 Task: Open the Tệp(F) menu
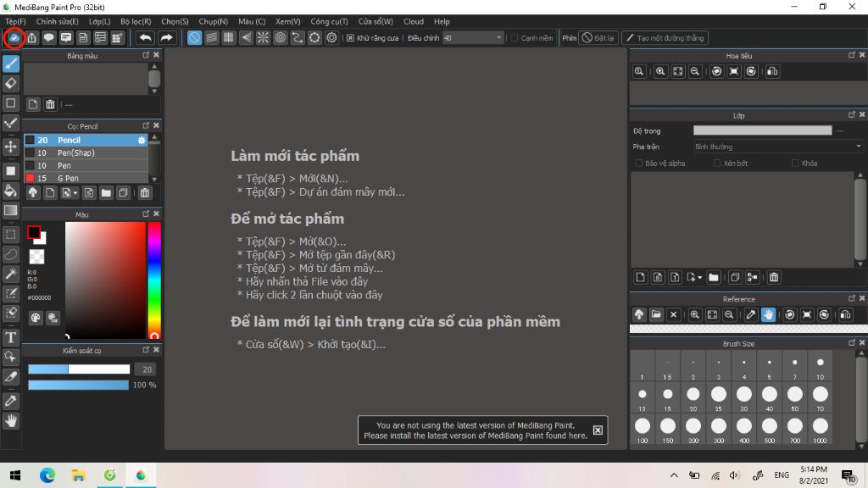(15, 21)
